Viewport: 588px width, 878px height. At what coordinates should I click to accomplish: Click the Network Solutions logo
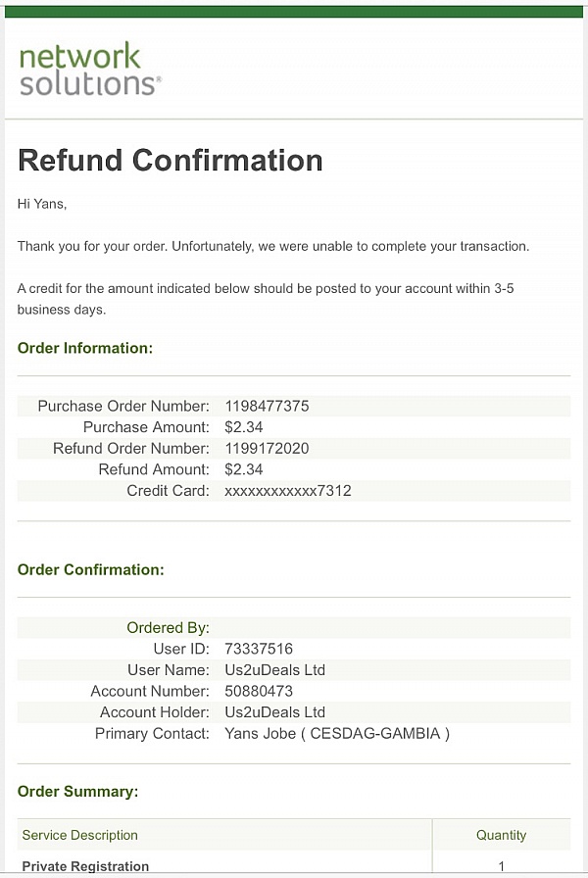pyautogui.click(x=90, y=69)
